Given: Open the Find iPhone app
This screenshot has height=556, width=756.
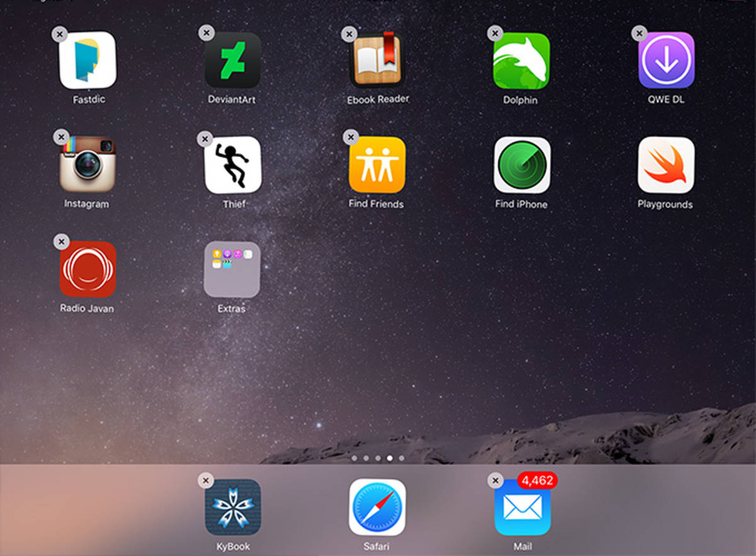Looking at the screenshot, I should (x=522, y=165).
